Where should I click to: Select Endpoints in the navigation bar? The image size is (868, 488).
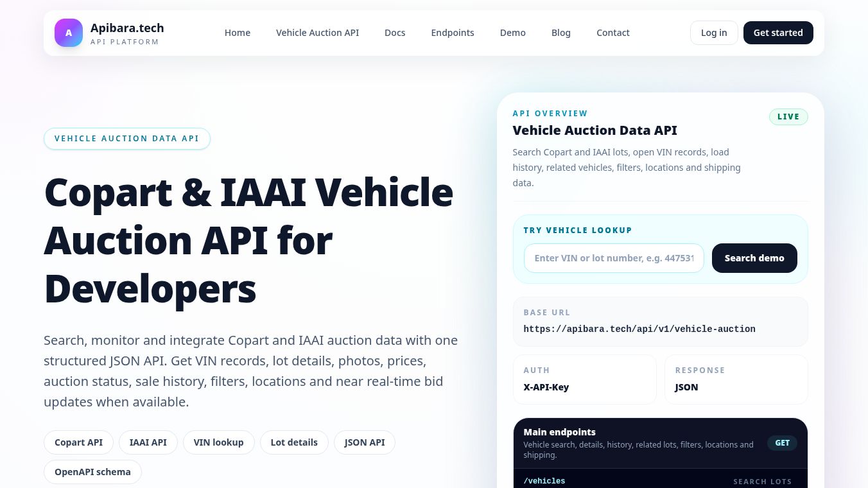tap(453, 33)
